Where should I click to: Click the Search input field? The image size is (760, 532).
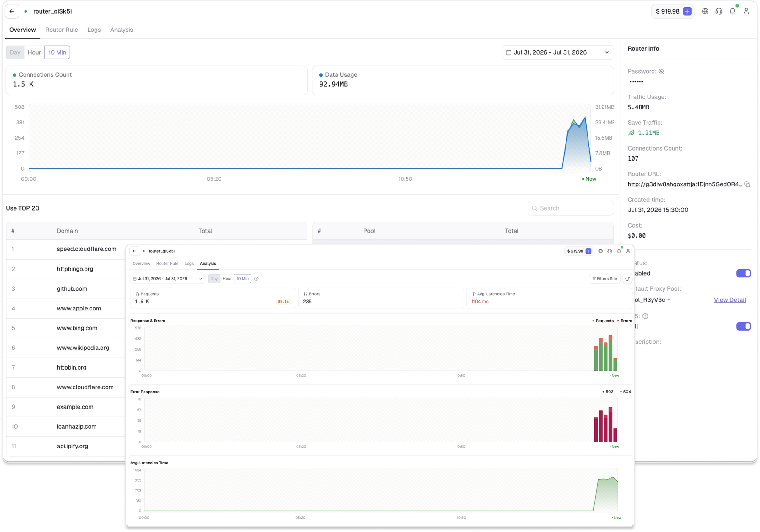(571, 208)
